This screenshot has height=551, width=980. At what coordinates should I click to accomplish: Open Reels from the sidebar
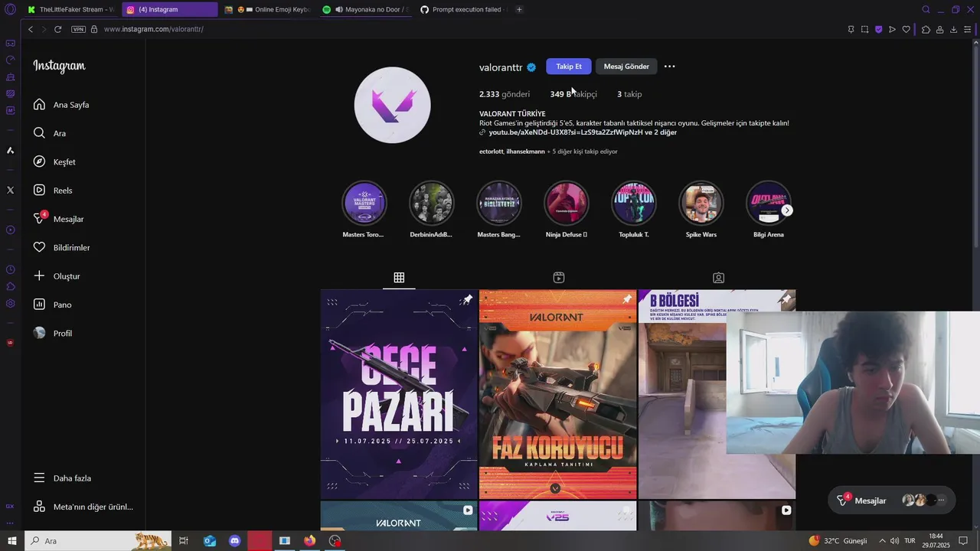click(x=53, y=191)
